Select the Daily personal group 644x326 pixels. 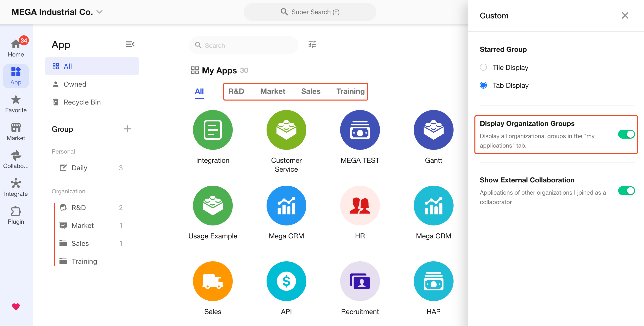79,168
